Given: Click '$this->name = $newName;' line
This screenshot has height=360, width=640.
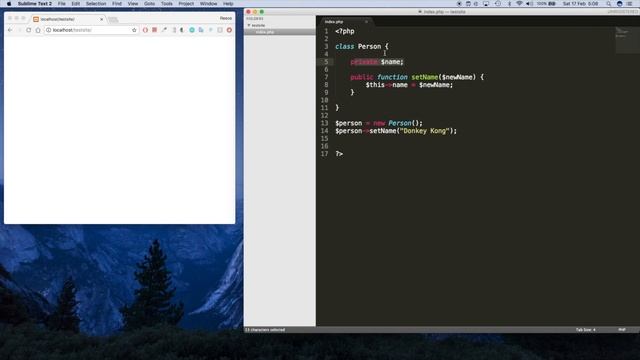Looking at the screenshot, I should coord(409,85).
